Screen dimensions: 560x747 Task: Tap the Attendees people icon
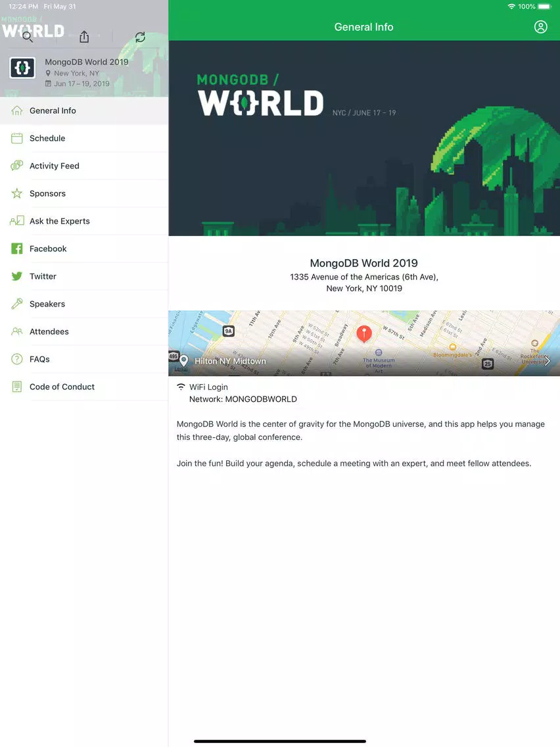tap(16, 331)
